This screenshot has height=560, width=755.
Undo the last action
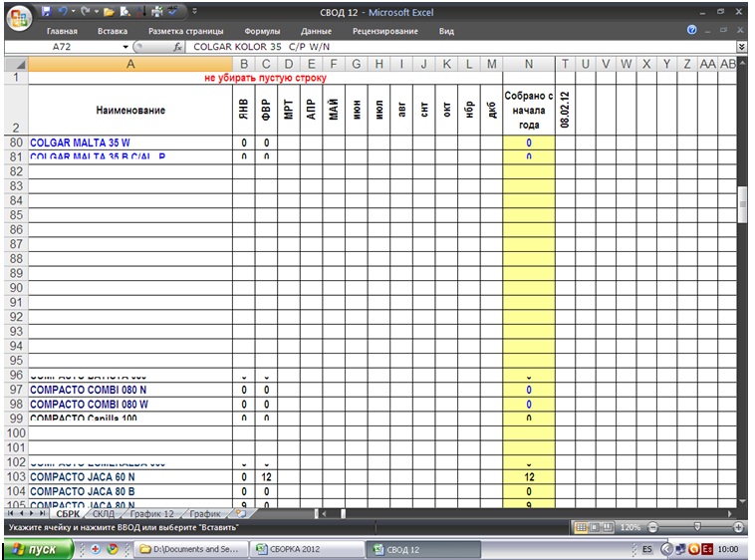(x=63, y=11)
